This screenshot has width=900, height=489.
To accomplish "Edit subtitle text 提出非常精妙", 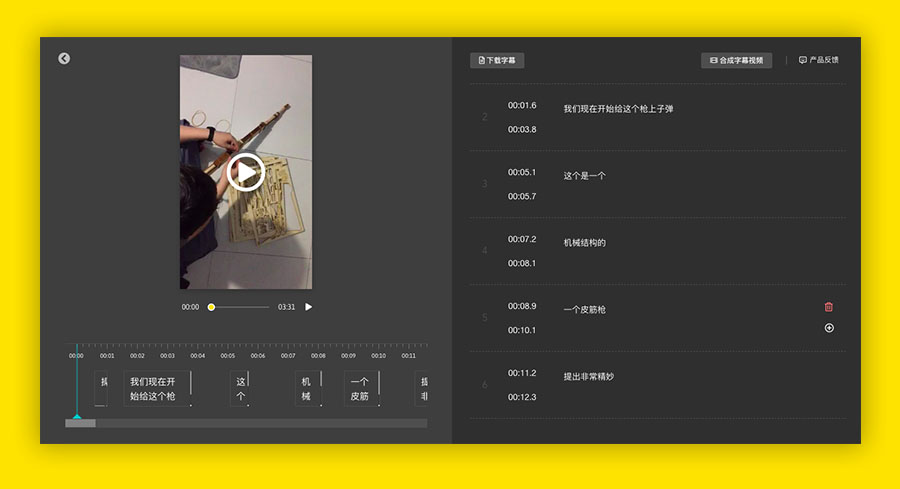I will [x=588, y=377].
